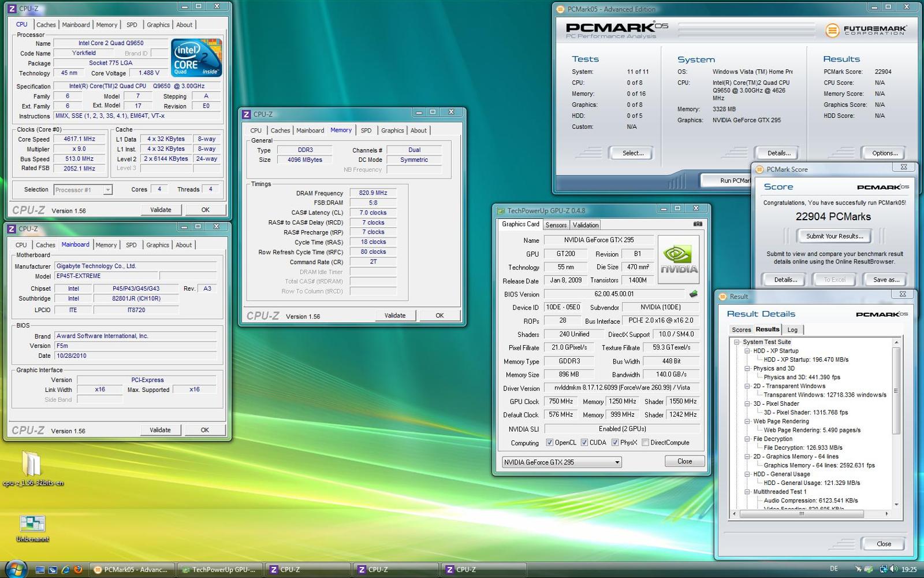924x578 pixels.
Task: Click the Futuremark logo in PCMark05
Action: click(866, 29)
